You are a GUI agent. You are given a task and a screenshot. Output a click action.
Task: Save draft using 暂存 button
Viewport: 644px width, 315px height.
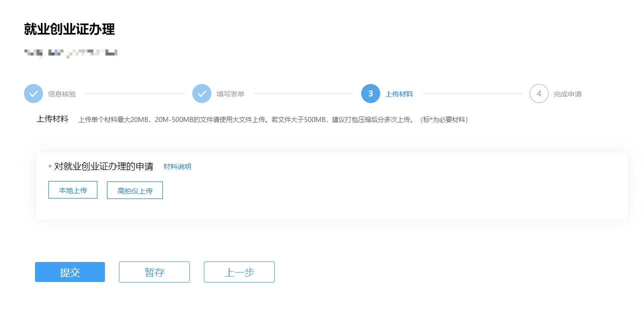tap(154, 272)
